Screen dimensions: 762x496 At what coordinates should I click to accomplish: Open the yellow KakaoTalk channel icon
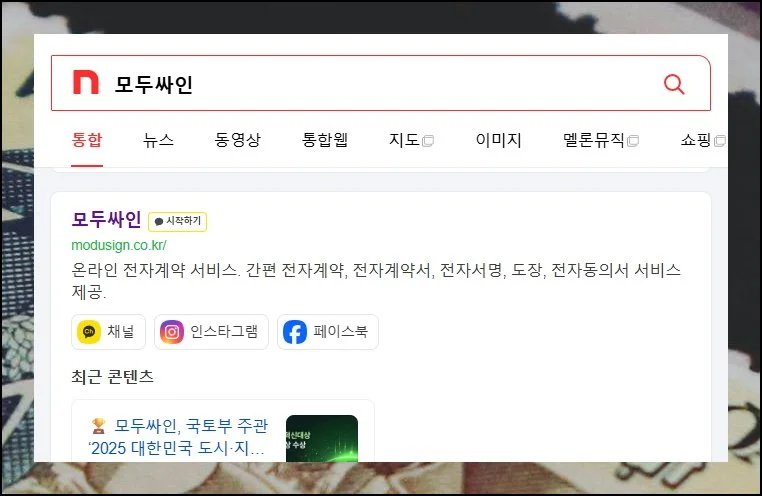pos(89,332)
